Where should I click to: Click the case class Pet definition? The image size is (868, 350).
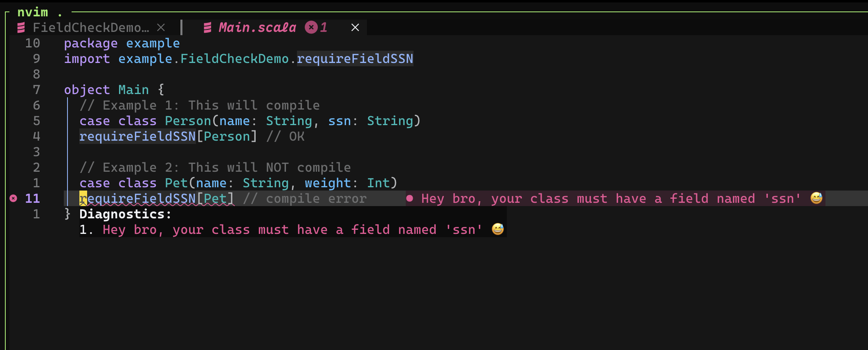(238, 183)
